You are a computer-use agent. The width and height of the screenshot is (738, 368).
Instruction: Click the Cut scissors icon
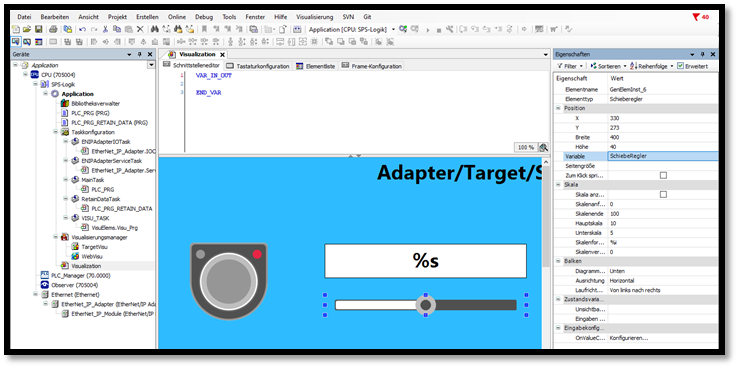click(x=105, y=29)
